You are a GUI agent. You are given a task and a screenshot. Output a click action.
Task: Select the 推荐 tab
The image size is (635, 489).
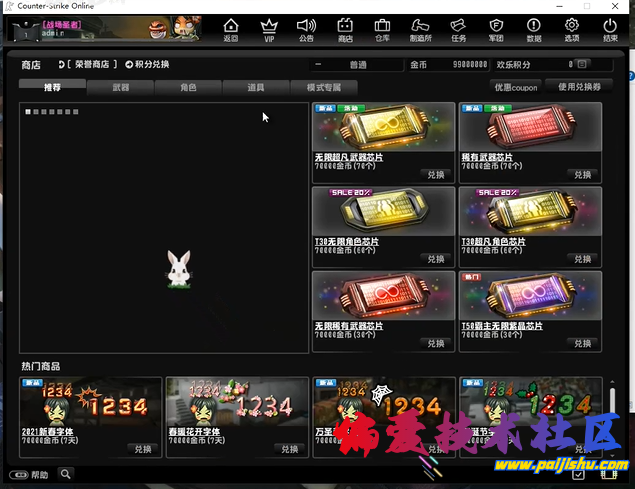[52, 87]
